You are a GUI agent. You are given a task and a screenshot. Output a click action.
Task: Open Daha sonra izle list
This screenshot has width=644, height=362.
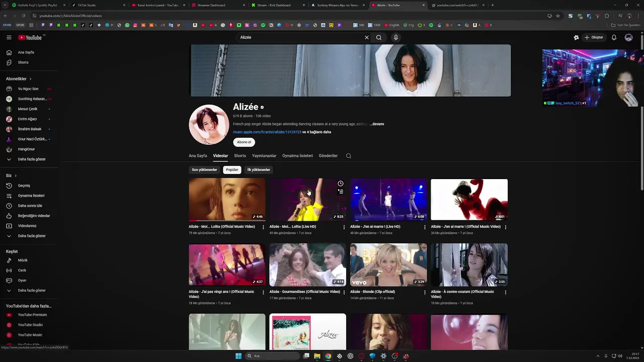[x=30, y=206]
